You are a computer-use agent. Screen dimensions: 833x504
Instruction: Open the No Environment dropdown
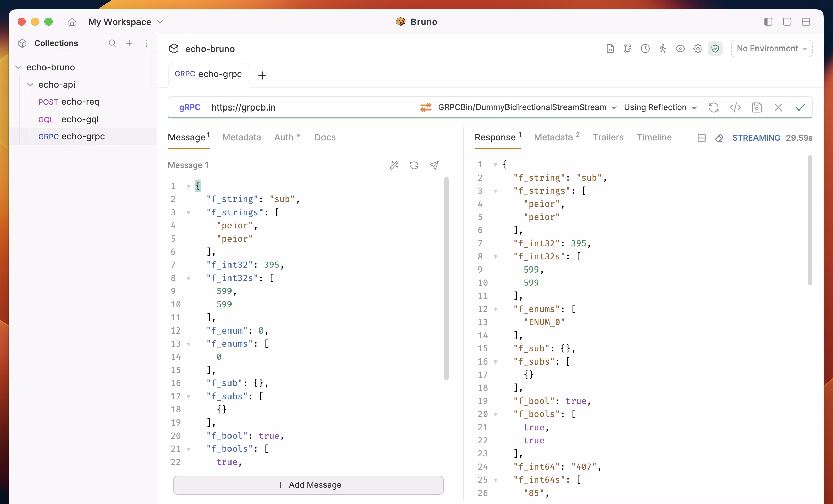771,49
